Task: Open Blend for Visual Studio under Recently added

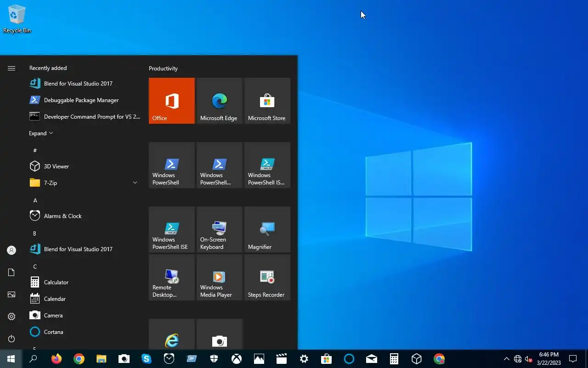Action: 84,84
